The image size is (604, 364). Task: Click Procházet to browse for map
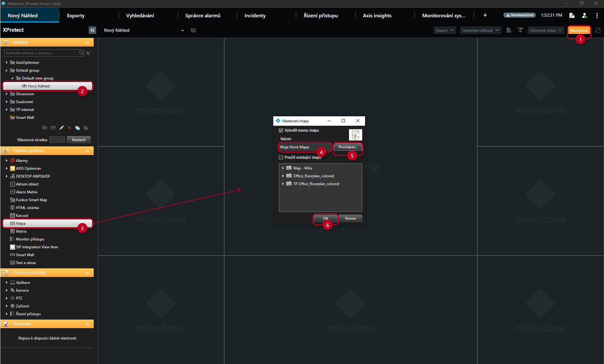tap(348, 147)
